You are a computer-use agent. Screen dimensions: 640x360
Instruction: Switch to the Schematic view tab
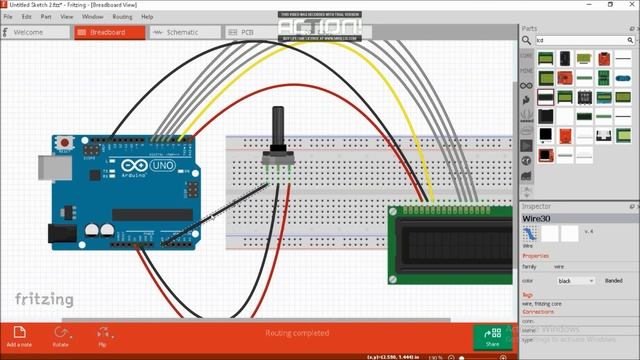(185, 32)
